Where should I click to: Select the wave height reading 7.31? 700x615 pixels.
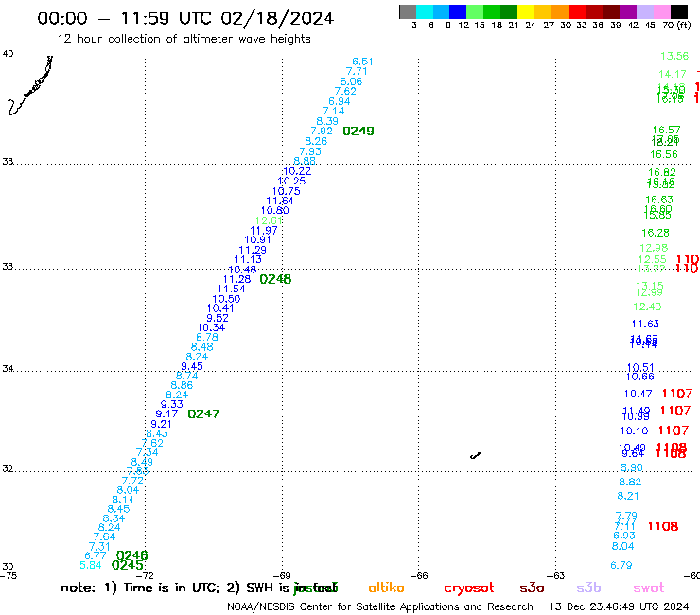[99, 546]
